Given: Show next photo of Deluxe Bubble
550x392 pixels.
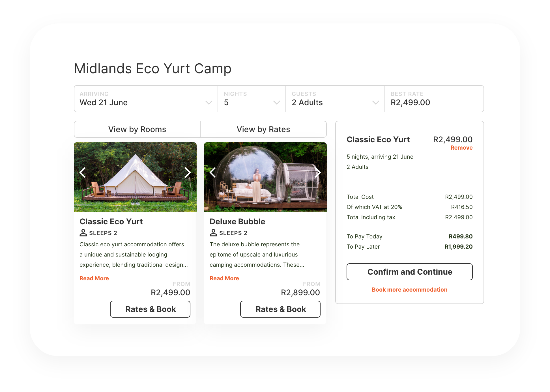Looking at the screenshot, I should (x=318, y=172).
